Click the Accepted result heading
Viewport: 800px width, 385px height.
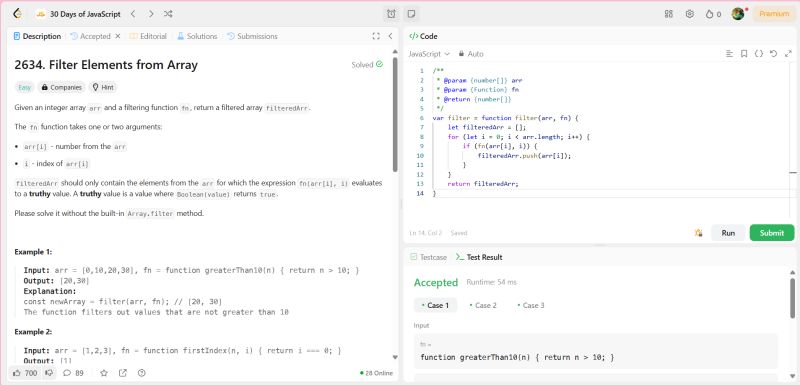(x=436, y=283)
